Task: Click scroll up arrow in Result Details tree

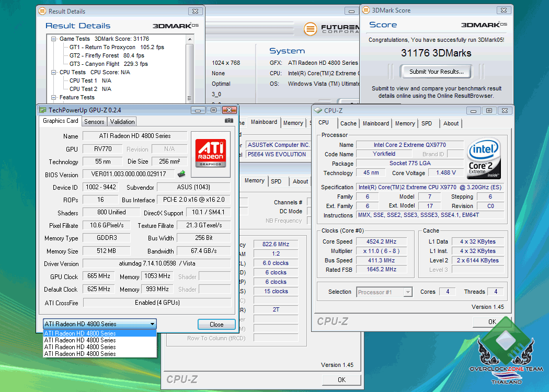Action: click(189, 39)
